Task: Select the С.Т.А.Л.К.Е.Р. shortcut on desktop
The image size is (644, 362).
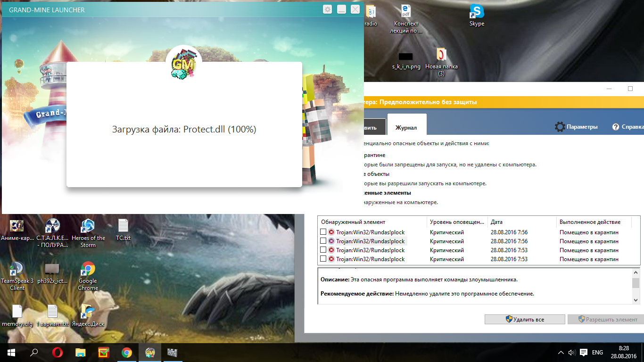Action: (x=52, y=233)
